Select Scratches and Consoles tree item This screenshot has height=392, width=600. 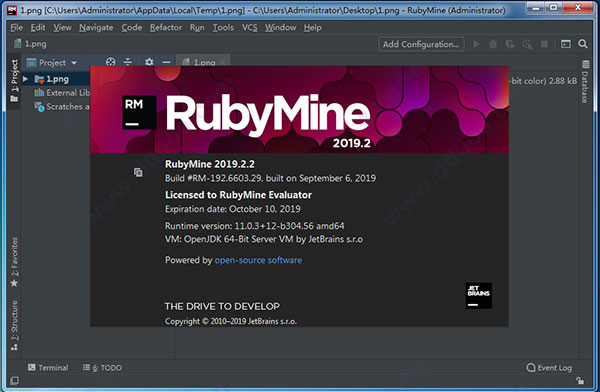(62, 107)
